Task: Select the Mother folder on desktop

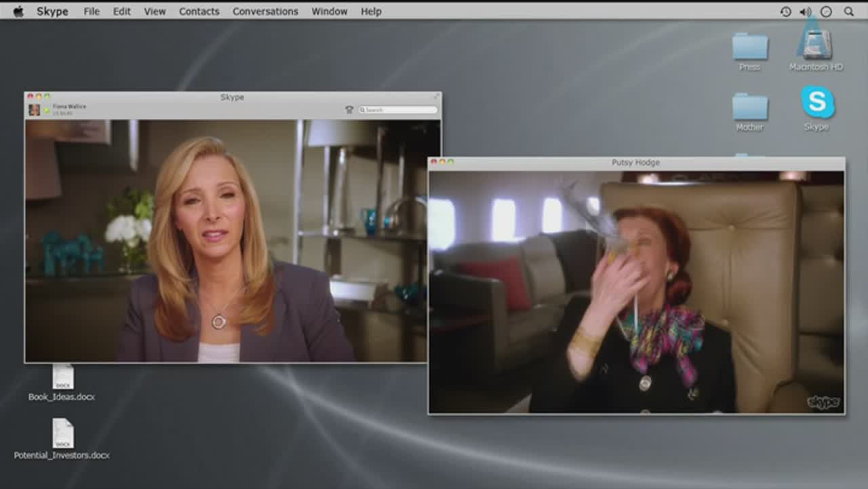Action: pos(749,108)
